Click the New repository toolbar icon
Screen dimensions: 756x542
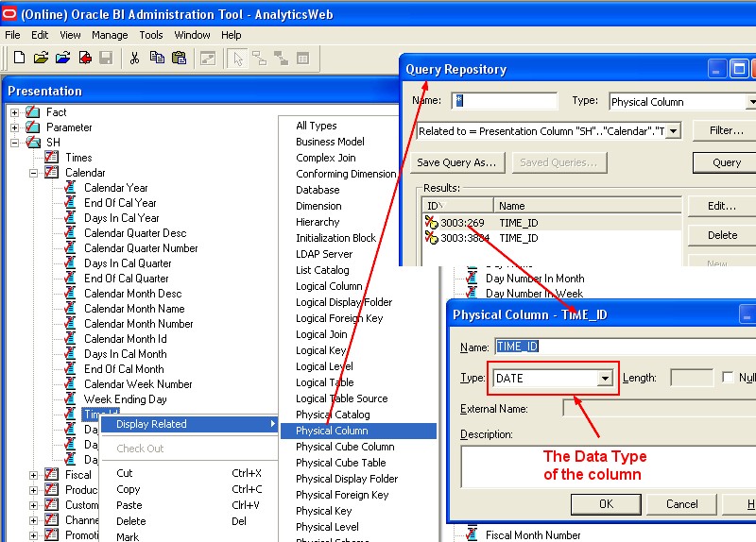click(19, 58)
